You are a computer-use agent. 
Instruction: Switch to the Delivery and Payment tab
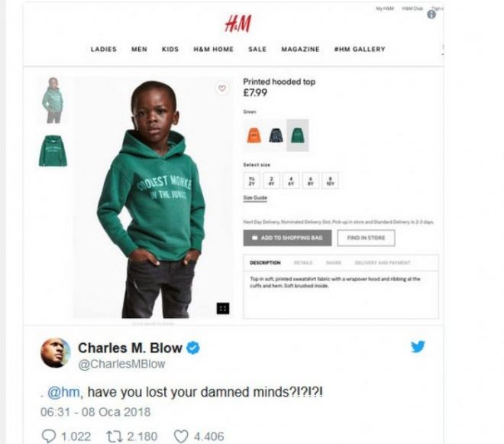(x=383, y=263)
